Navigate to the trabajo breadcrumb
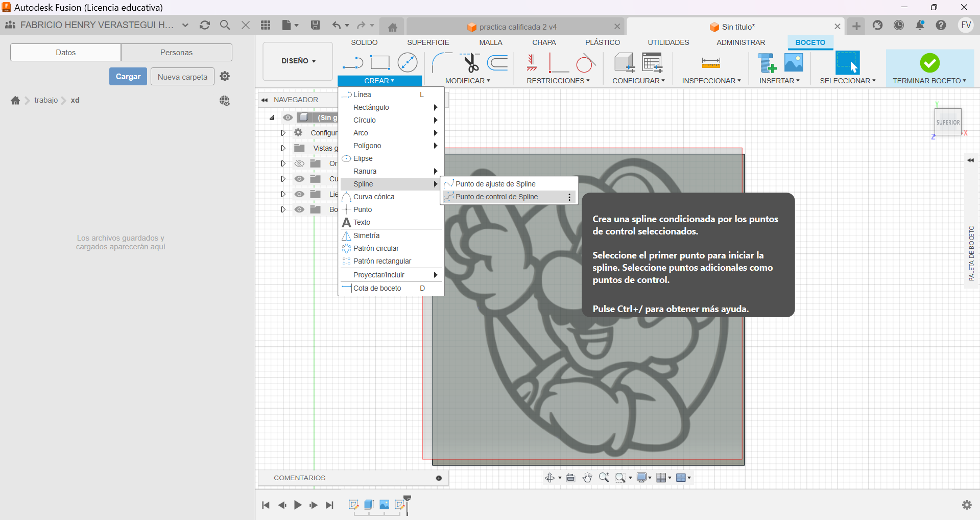980x520 pixels. pos(46,100)
